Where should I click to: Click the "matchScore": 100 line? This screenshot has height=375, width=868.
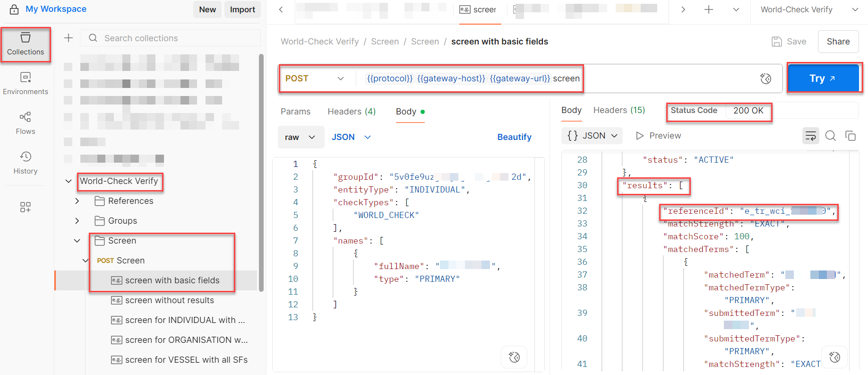tap(708, 236)
